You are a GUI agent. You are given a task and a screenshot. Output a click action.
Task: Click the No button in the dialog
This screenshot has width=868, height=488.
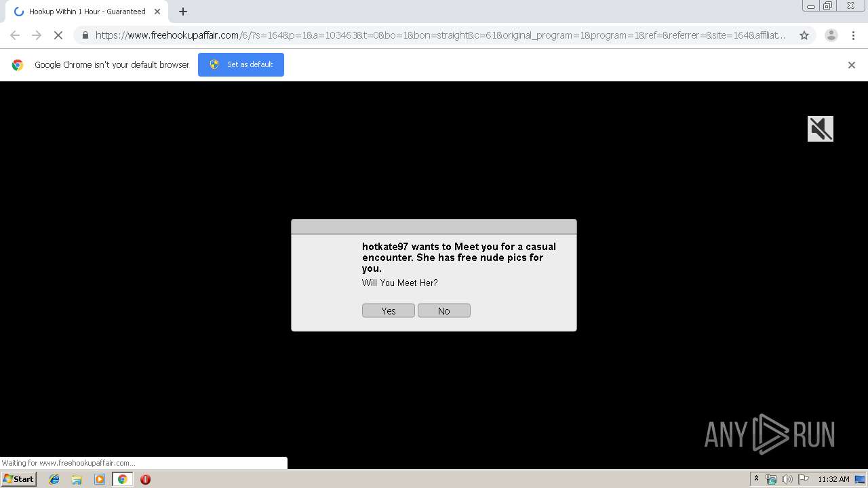(x=444, y=310)
